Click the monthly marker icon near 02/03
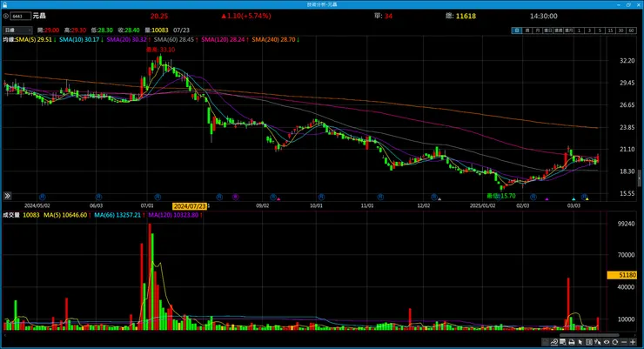 533,197
